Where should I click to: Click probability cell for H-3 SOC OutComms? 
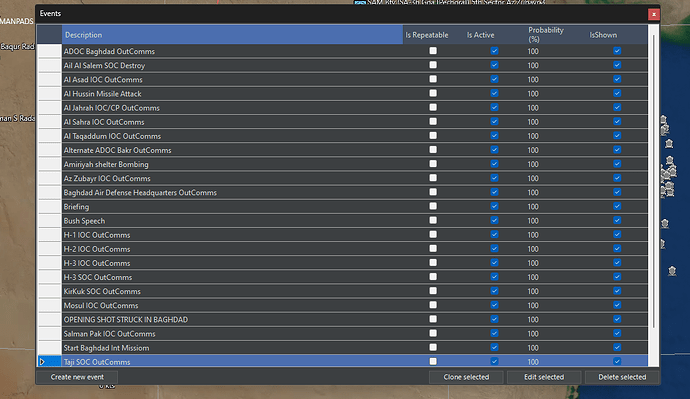(556, 277)
